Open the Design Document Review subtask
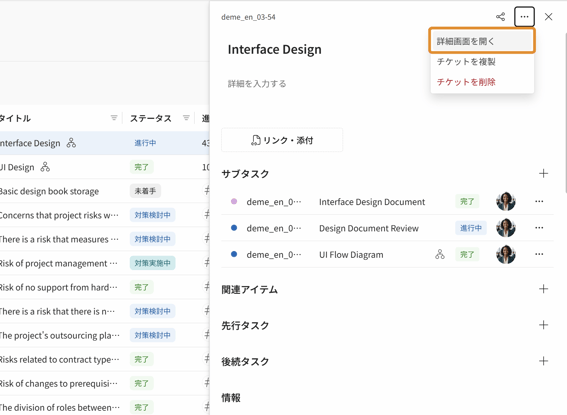Image resolution: width=567 pixels, height=415 pixels. coord(369,228)
